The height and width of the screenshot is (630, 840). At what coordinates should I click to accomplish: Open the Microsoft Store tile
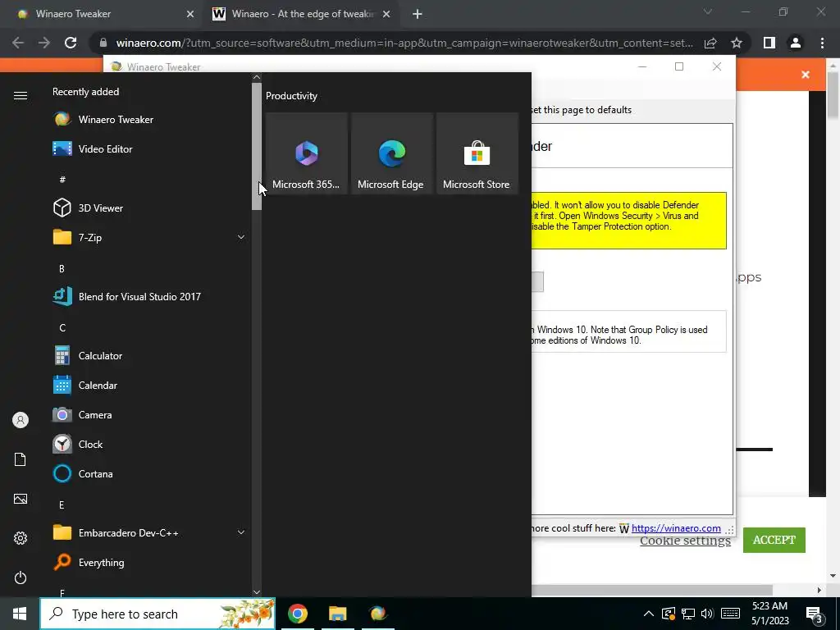point(477,153)
